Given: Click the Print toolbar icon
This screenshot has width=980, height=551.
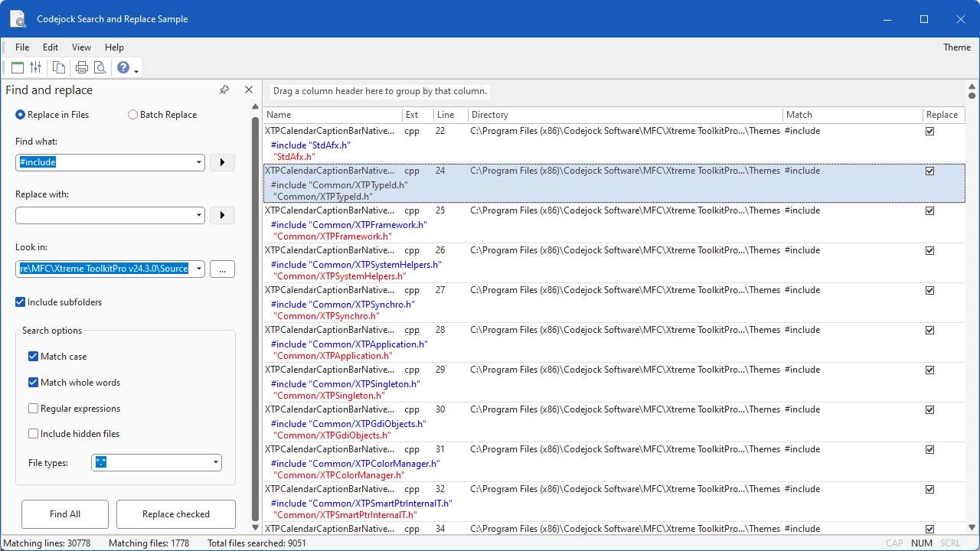Looking at the screenshot, I should (x=82, y=67).
